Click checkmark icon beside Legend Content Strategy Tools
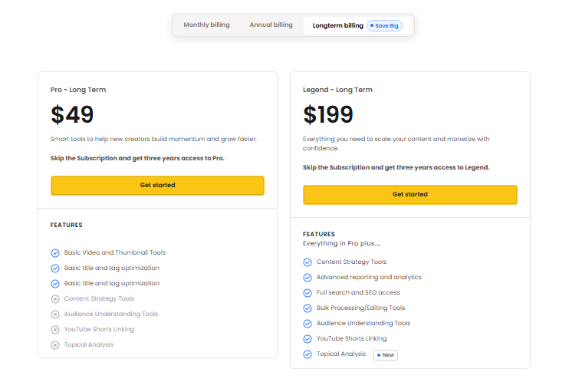The image size is (569, 392). [x=308, y=262]
